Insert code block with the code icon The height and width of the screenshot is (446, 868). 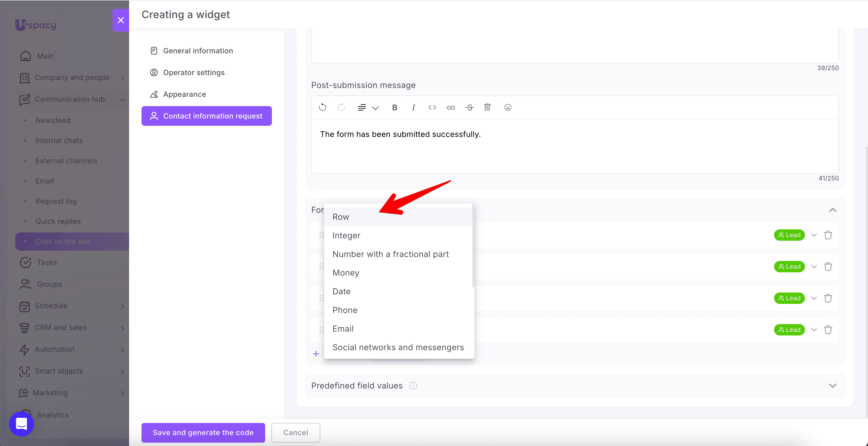tap(432, 107)
